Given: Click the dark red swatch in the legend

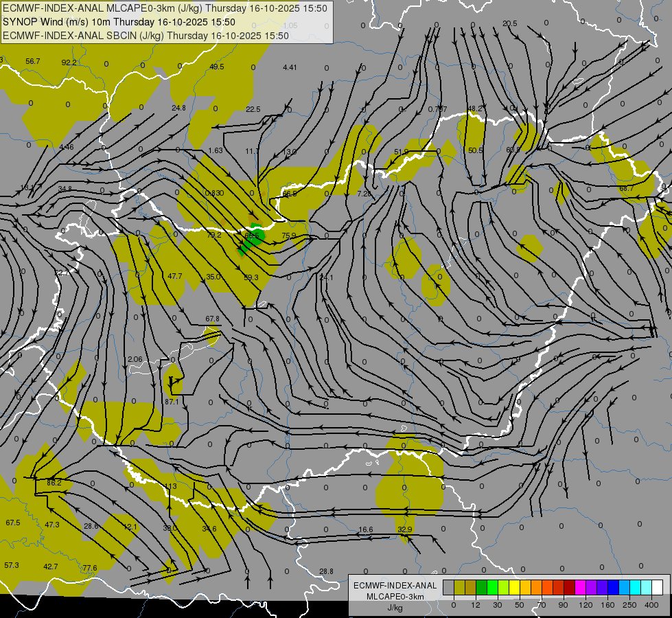Looking at the screenshot, I should click(570, 587).
